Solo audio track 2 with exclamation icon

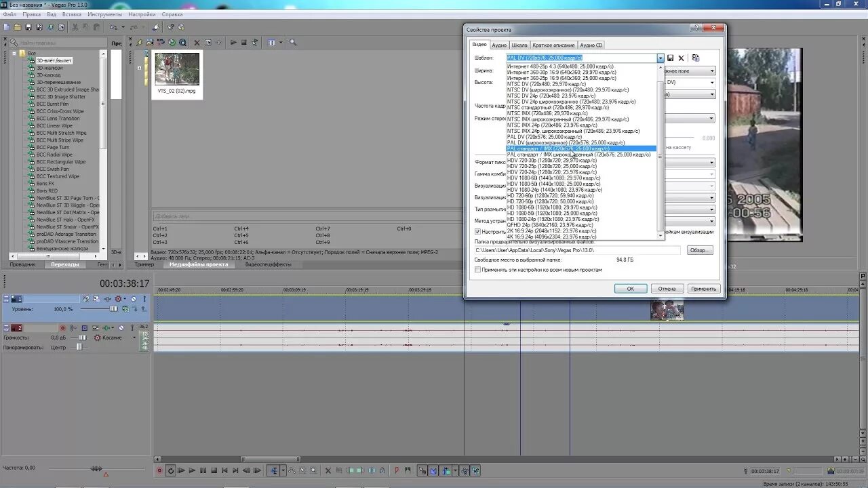click(132, 328)
